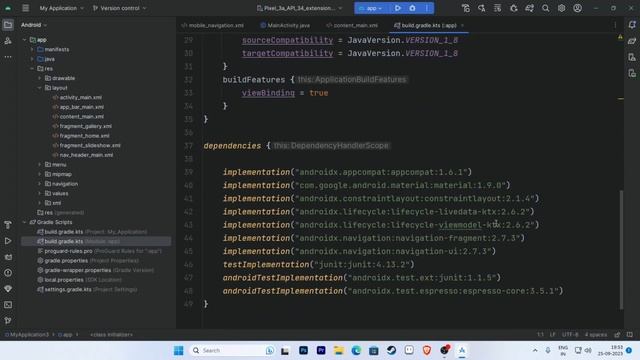This screenshot has width=640, height=360.
Task: Collapse the app module node
Action: [x=24, y=40]
